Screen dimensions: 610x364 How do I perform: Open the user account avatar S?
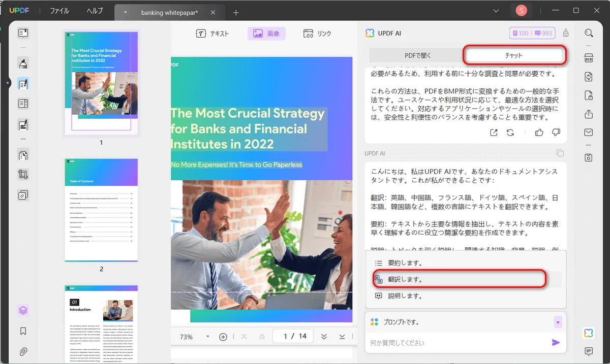coord(521,11)
